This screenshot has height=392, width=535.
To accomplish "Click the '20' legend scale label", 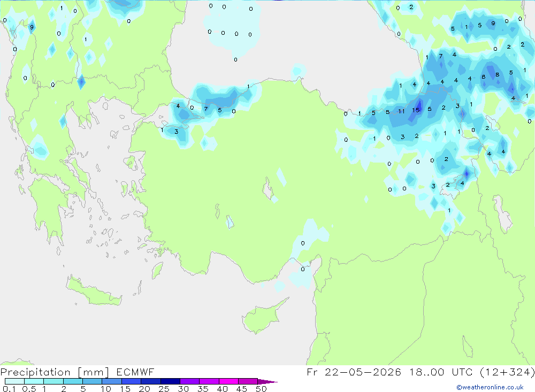I will pos(144,389).
